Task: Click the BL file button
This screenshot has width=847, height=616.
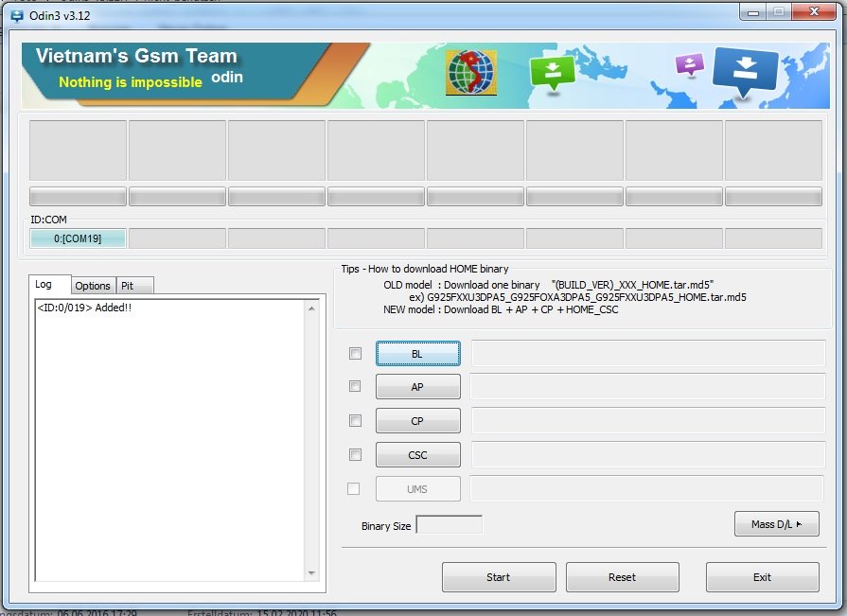Action: click(418, 354)
